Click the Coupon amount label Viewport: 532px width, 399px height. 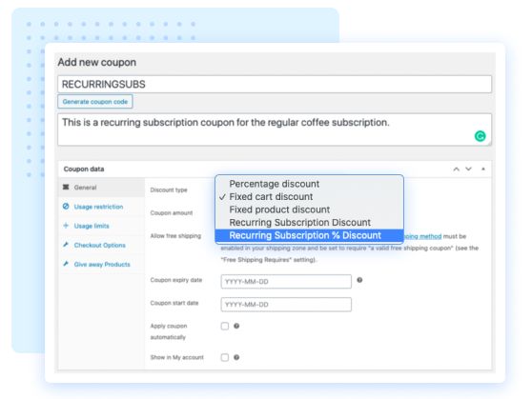coord(172,213)
